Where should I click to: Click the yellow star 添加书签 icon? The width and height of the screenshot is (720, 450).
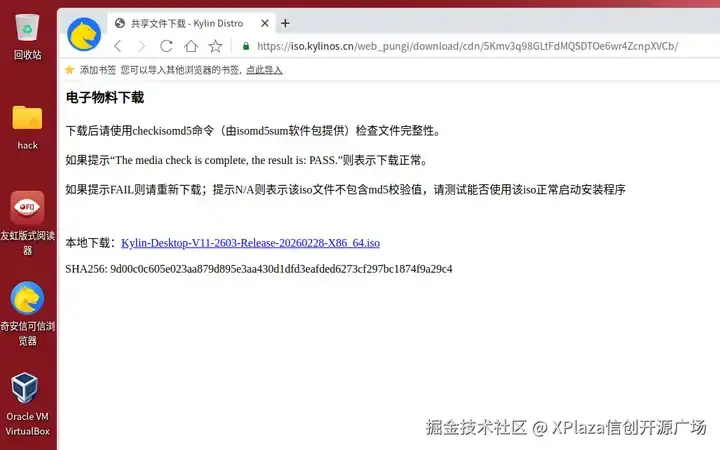(x=70, y=70)
